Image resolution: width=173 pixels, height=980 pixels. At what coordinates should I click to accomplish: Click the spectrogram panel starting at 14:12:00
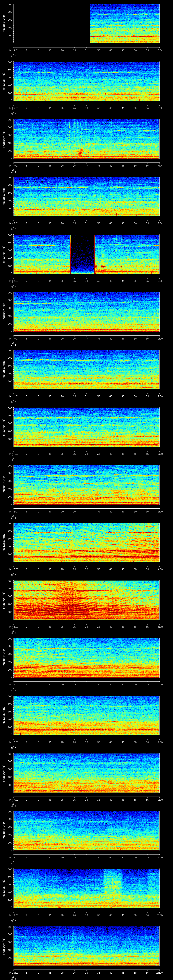[x=87, y=485]
